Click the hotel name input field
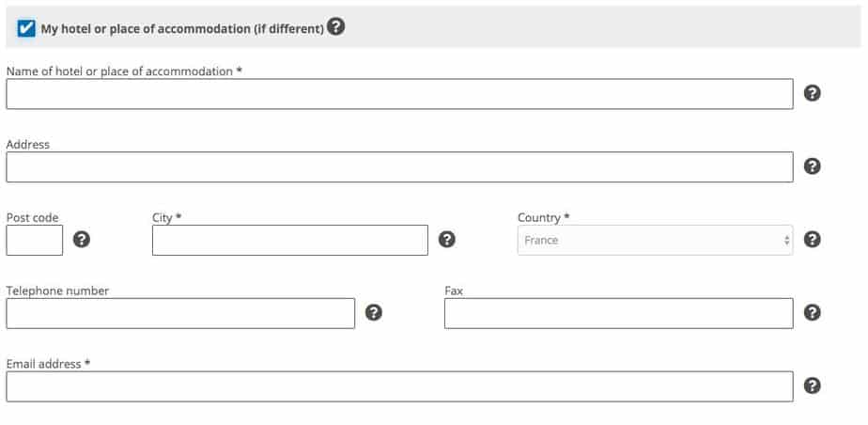 [x=399, y=94]
